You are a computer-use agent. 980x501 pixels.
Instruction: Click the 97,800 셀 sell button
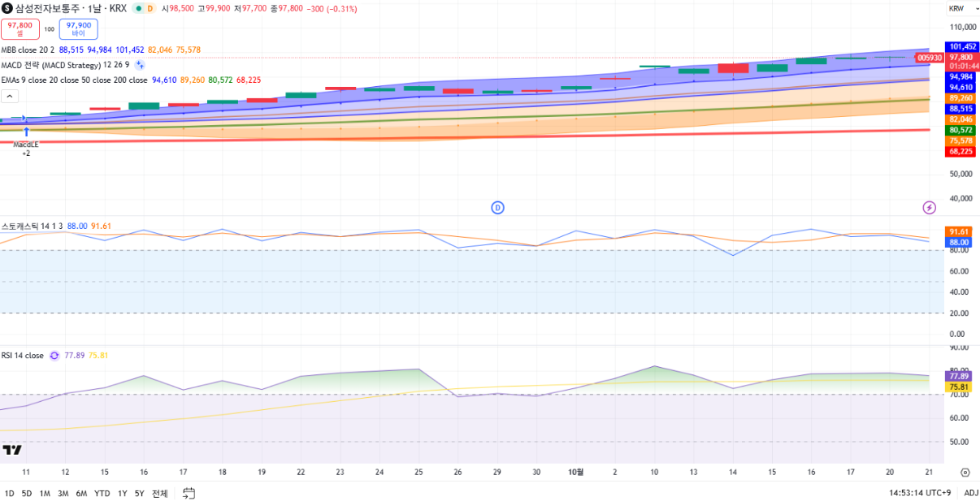20,29
